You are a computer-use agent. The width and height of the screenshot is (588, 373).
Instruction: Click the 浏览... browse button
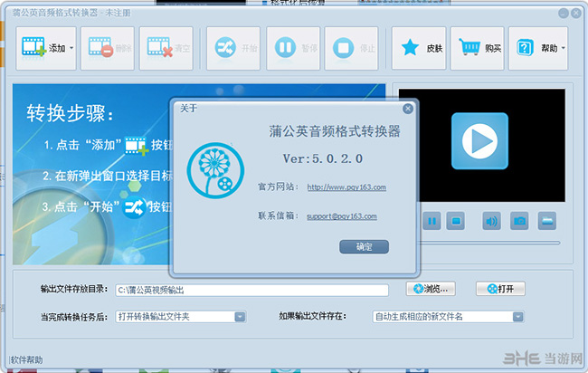point(431,289)
